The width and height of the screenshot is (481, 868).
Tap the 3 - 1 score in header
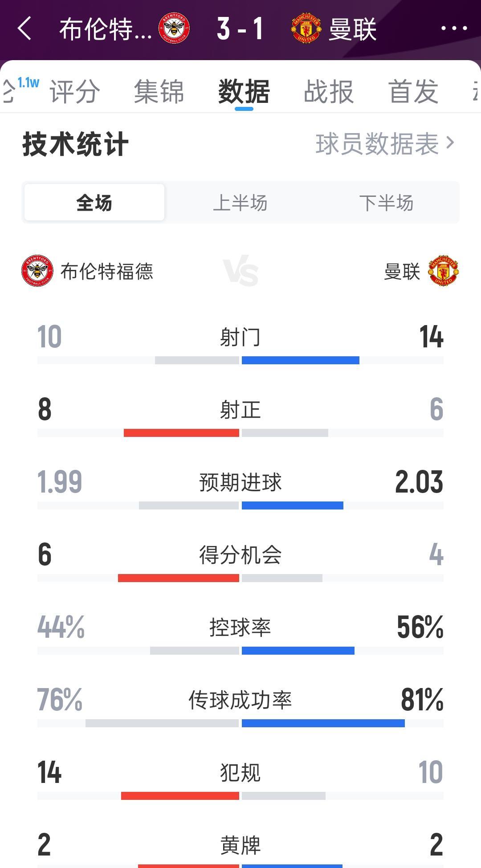click(x=240, y=29)
